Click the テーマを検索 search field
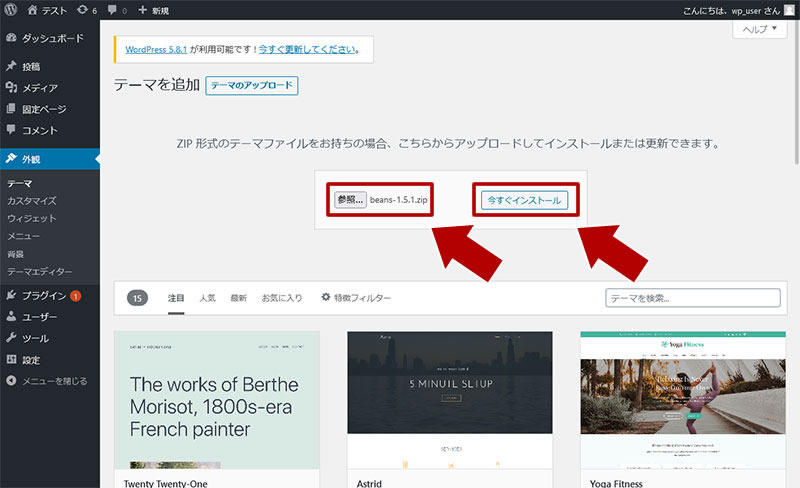Image resolution: width=800 pixels, height=488 pixels. click(693, 298)
